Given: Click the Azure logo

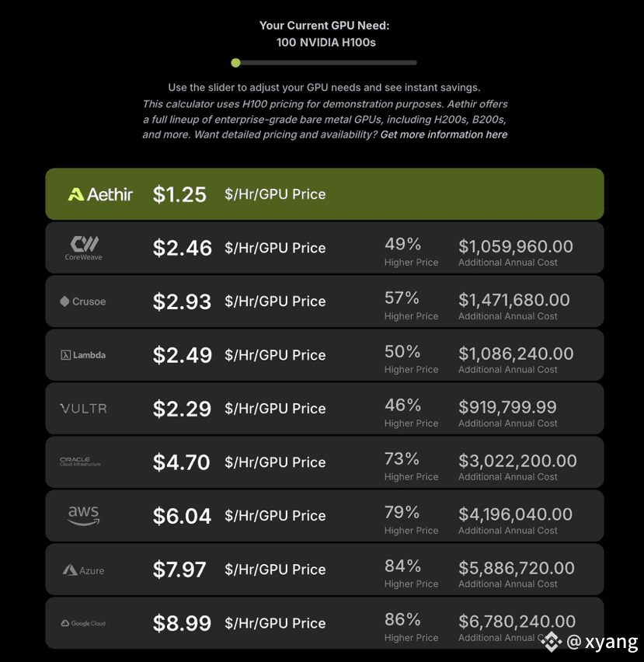Looking at the screenshot, I should (83, 570).
